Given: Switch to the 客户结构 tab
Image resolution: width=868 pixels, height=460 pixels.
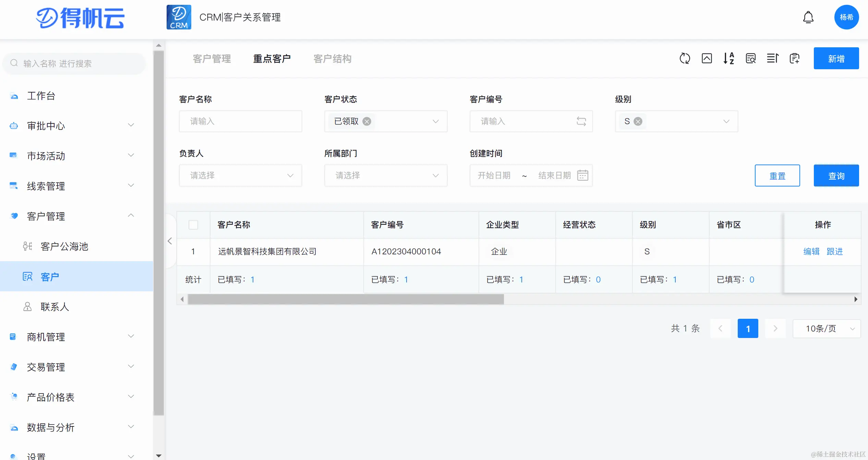Looking at the screenshot, I should pos(332,59).
